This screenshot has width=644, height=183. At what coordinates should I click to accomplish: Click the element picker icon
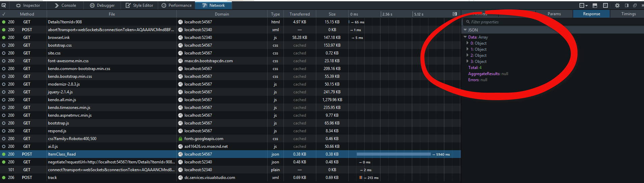coord(4,5)
